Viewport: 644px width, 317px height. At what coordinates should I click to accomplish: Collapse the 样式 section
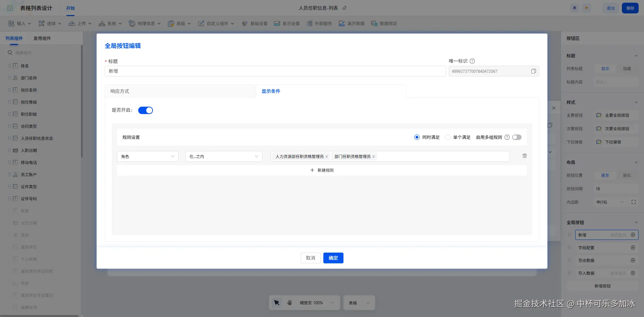(636, 102)
